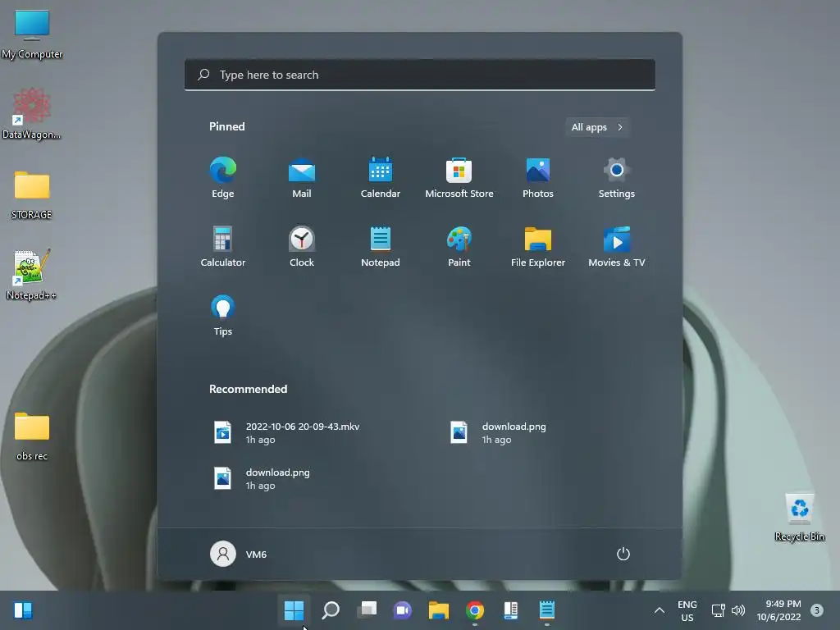
Task: Open the volume speaker tray icon
Action: pos(738,610)
